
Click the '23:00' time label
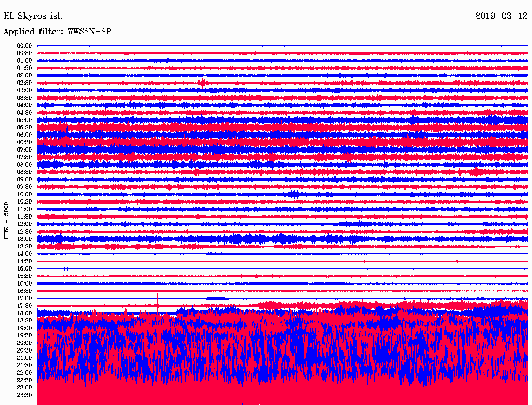(24, 387)
